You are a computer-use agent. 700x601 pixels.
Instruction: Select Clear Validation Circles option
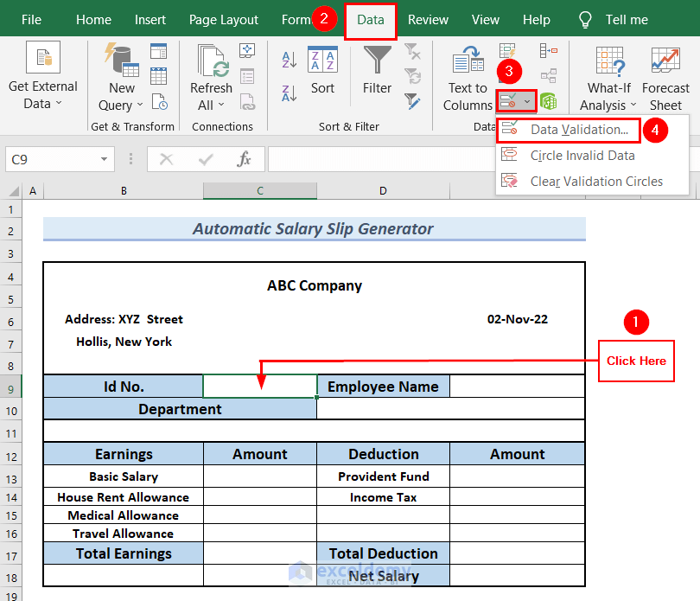tap(596, 182)
